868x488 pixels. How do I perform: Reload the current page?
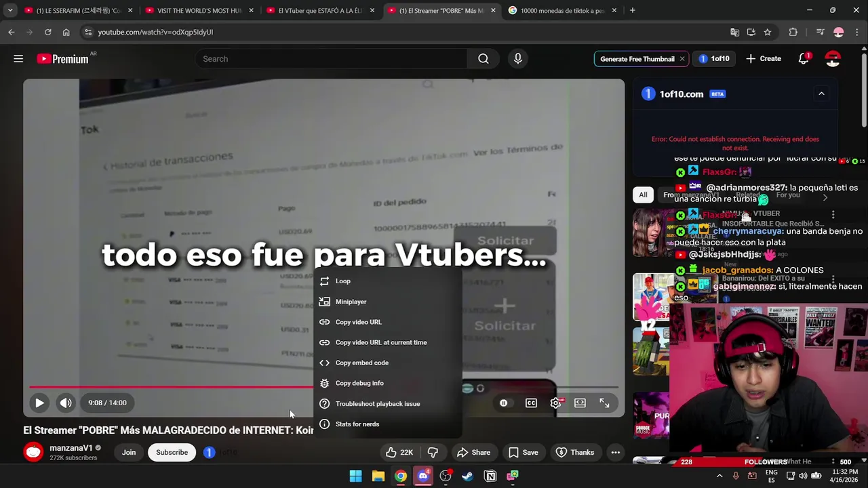47,32
